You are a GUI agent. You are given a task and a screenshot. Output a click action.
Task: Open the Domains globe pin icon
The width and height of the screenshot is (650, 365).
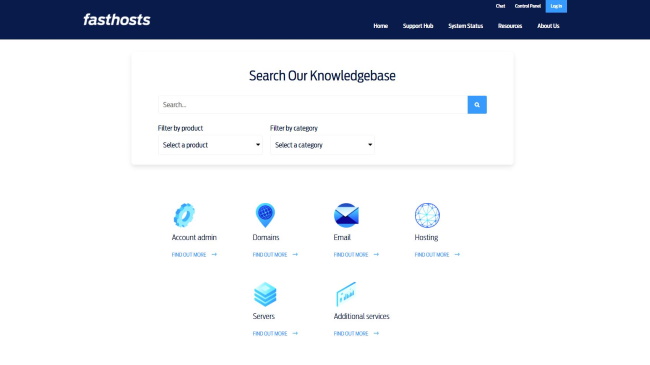265,215
